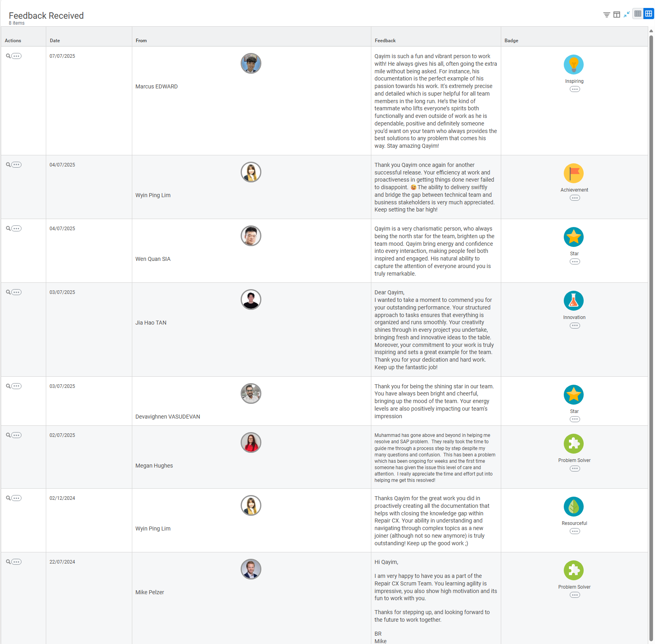
Task: Collapse view with the blue arrows icon
Action: pyautogui.click(x=627, y=14)
